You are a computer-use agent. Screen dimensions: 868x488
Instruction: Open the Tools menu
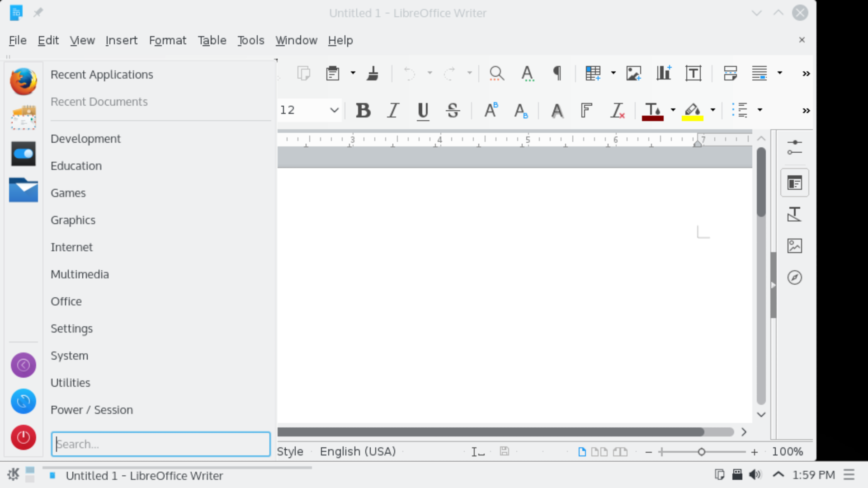(x=250, y=40)
